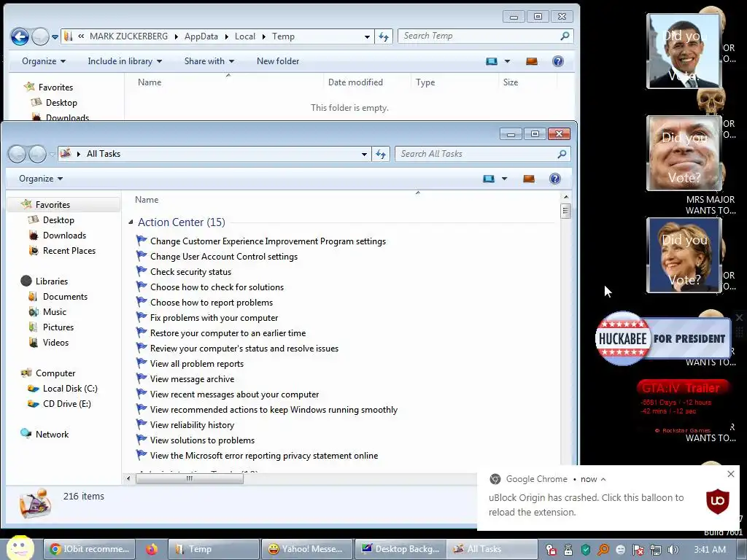The image size is (747, 560).
Task: Expand All Tasks address bar history dropdown
Action: coord(364,154)
